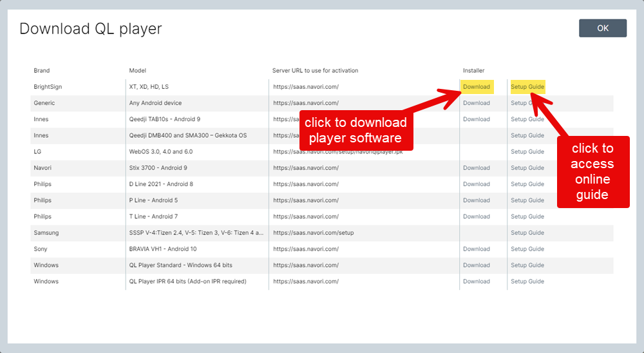Open Philips T Line Setup Guide

click(x=527, y=216)
